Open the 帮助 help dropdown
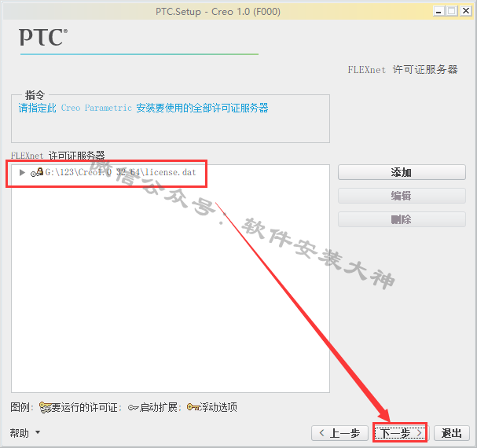This screenshot has width=477, height=448. (x=25, y=433)
